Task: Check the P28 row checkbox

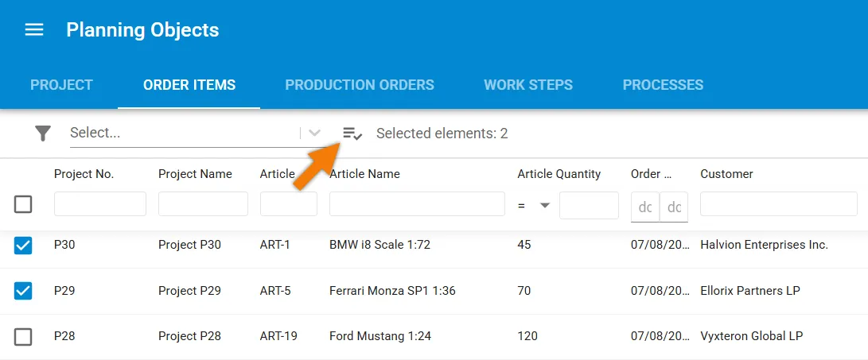Action: point(23,337)
